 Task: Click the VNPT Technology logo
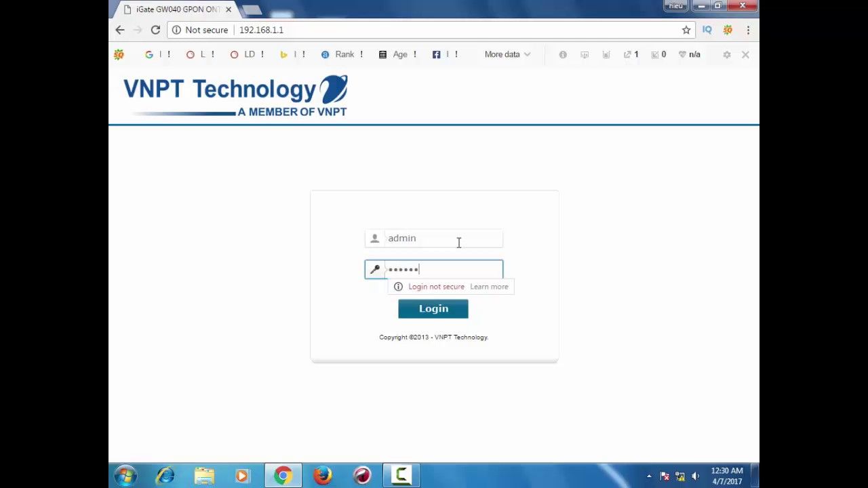click(x=235, y=96)
